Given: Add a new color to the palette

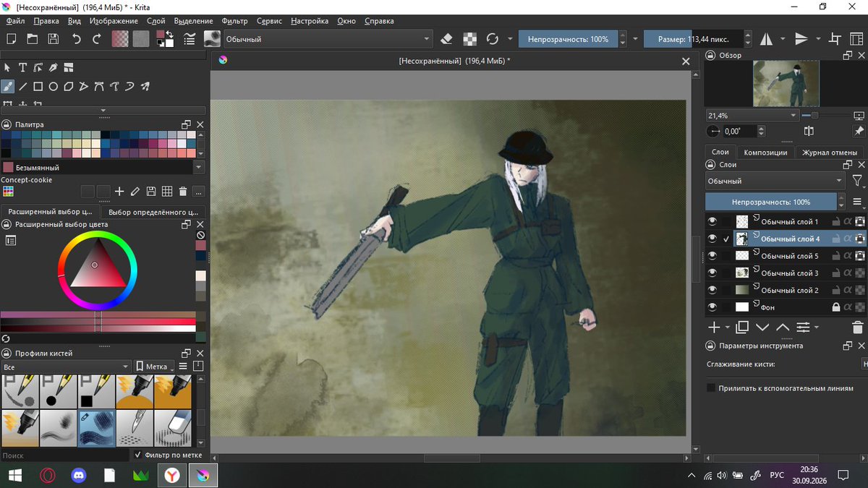Looking at the screenshot, I should coord(119,192).
